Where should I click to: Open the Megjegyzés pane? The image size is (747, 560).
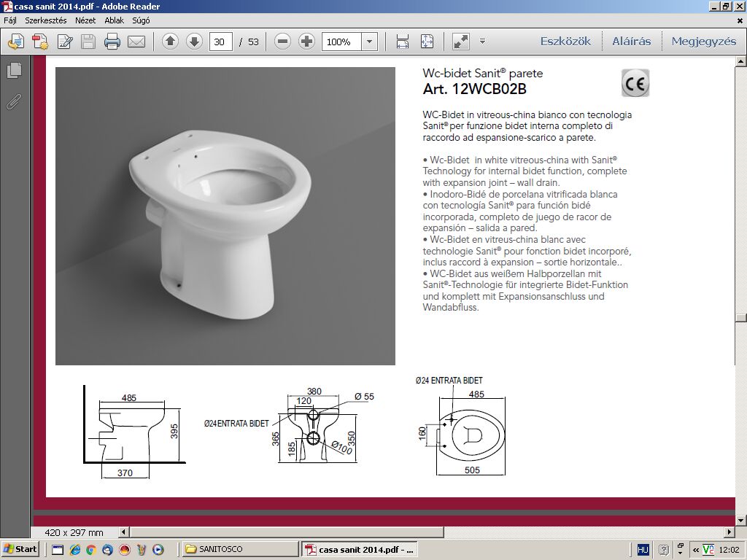[704, 42]
